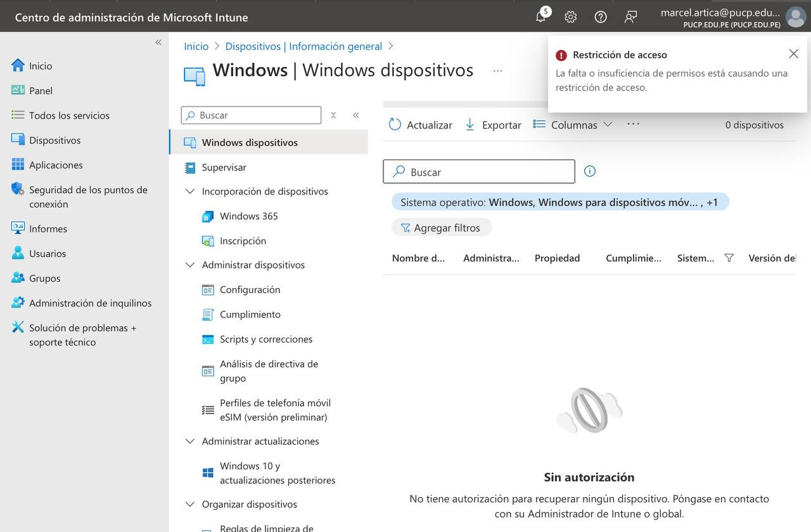This screenshot has height=532, width=811.
Task: Click the help question mark icon
Action: point(601,17)
